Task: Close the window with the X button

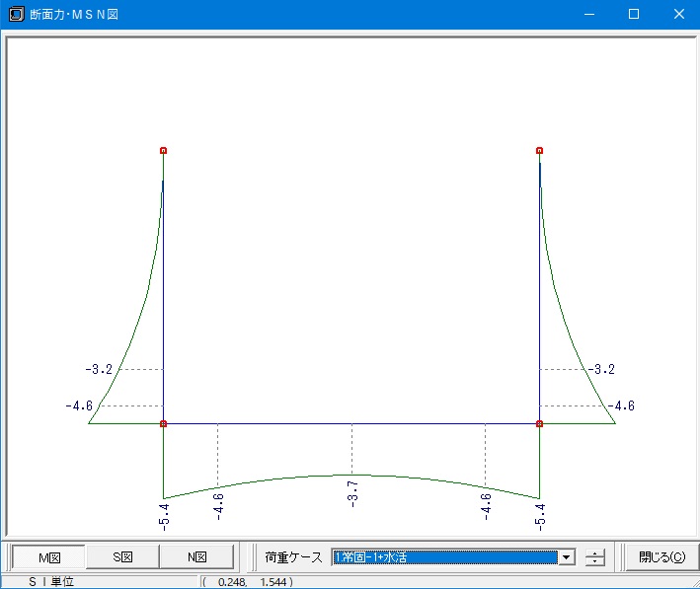Action: coord(678,14)
